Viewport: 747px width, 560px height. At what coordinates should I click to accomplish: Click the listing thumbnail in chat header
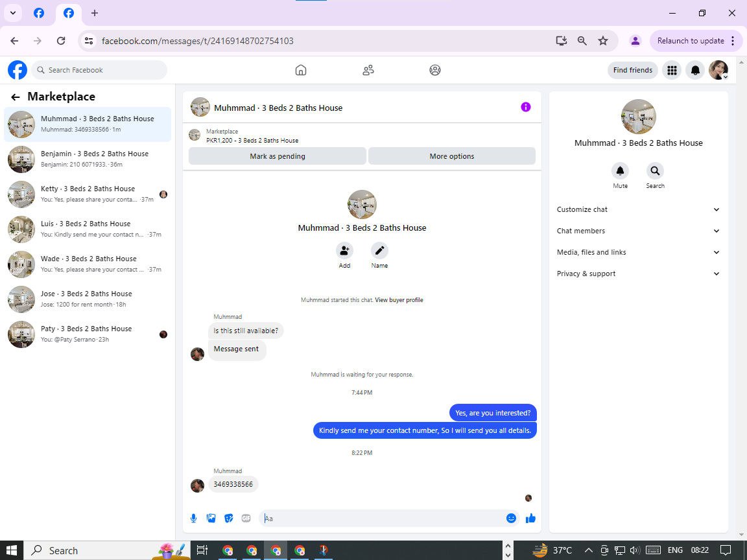(x=200, y=107)
